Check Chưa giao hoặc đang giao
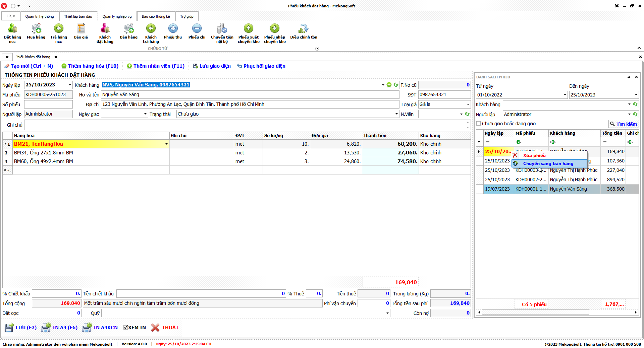644x348 pixels. pos(479,124)
